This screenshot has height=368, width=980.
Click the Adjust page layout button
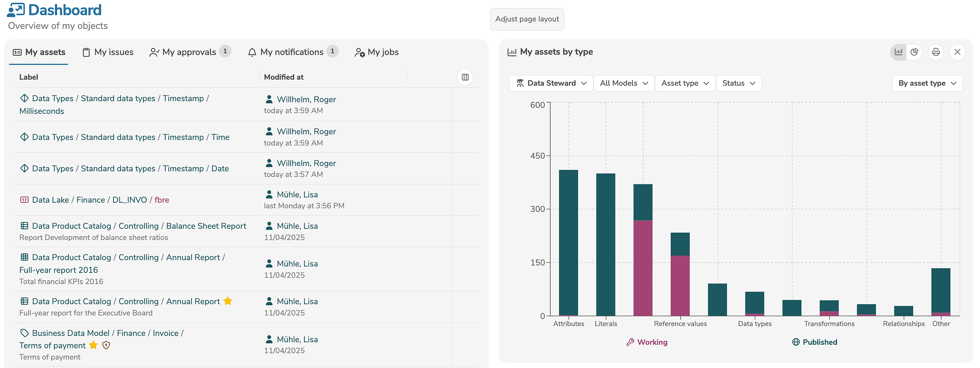coord(527,19)
